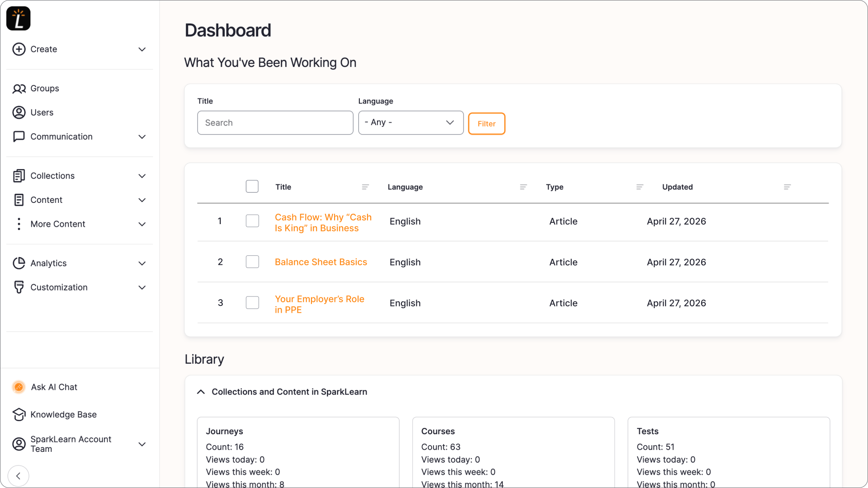This screenshot has height=488, width=868.
Task: Click the Content menu label
Action: (47, 200)
